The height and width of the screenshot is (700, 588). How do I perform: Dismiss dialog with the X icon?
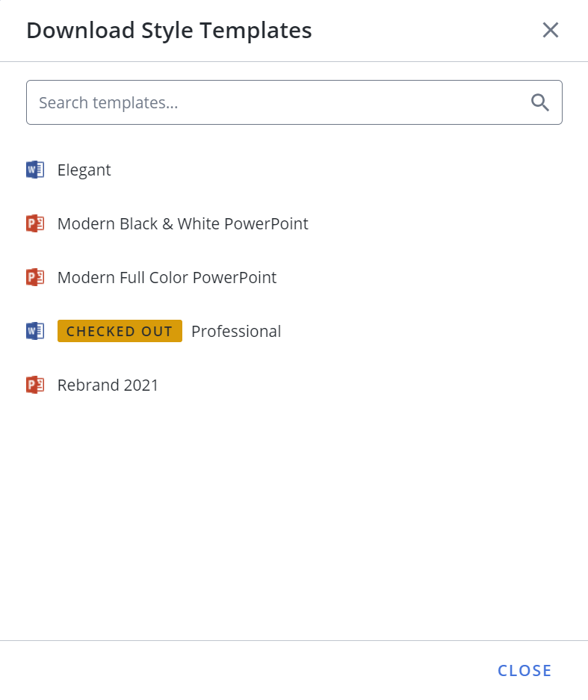click(x=551, y=31)
